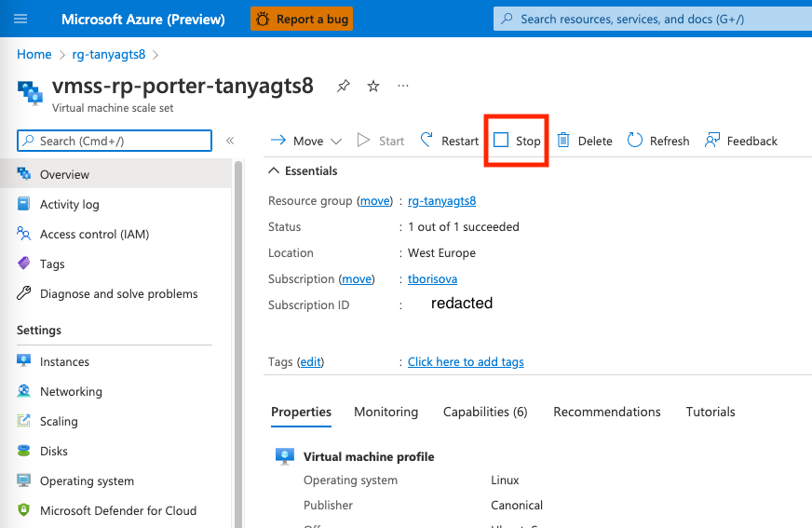The height and width of the screenshot is (528, 812).
Task: Mark resource as favorite with star icon
Action: 373,87
